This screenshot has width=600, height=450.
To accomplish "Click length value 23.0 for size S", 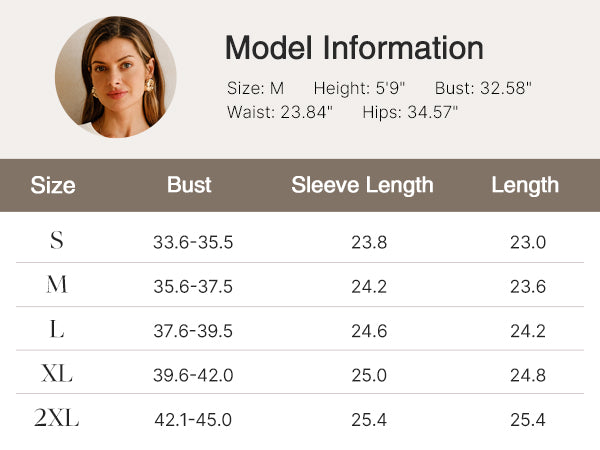I will pos(528,242).
